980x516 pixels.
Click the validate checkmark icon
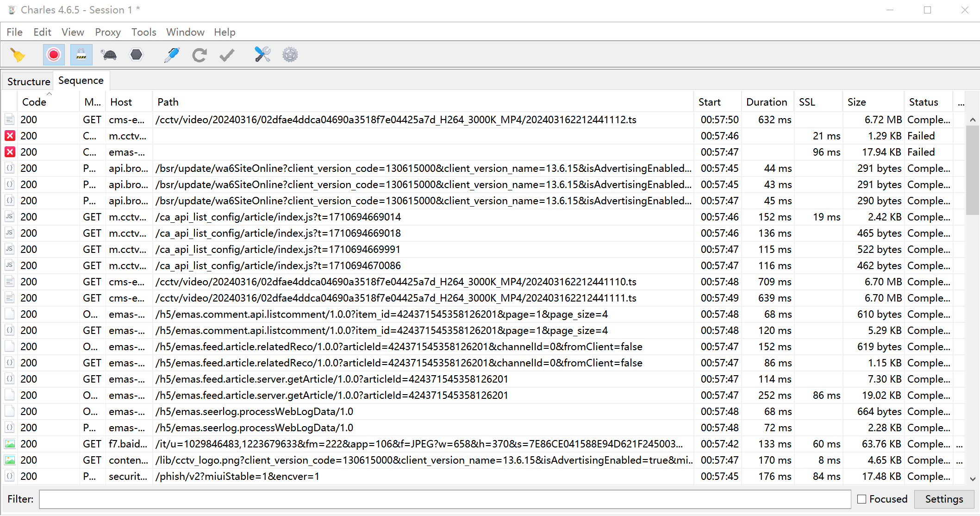(x=227, y=55)
